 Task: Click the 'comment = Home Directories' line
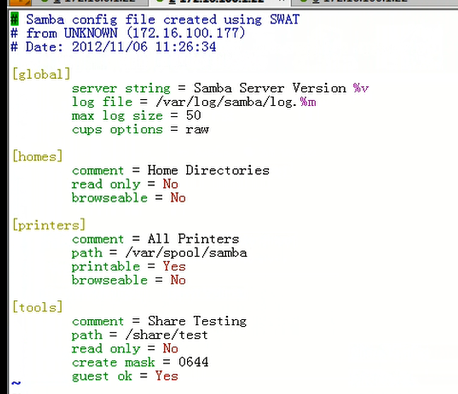click(x=170, y=171)
